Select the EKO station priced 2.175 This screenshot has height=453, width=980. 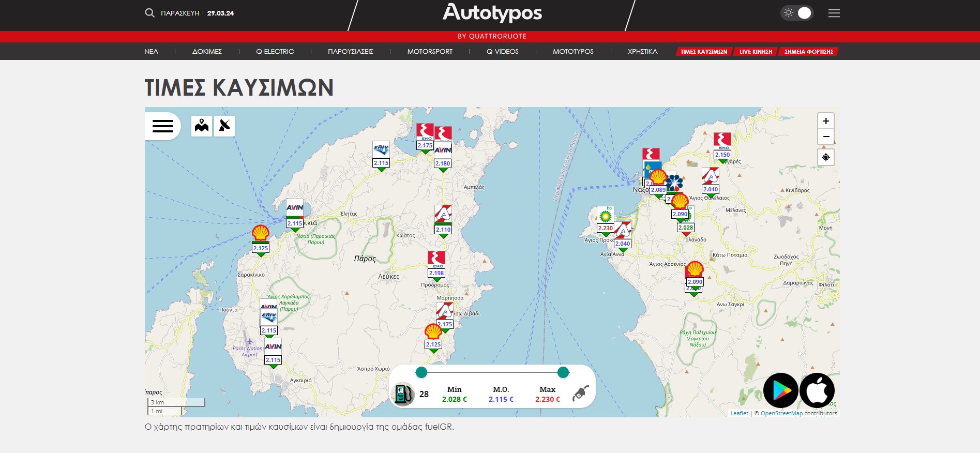pos(425,138)
